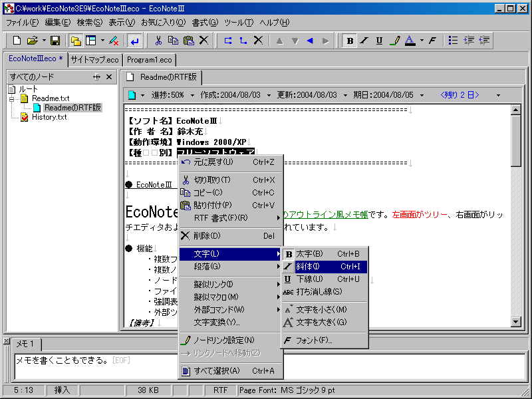Click the blue add sibling node toolbar icon

(228, 41)
